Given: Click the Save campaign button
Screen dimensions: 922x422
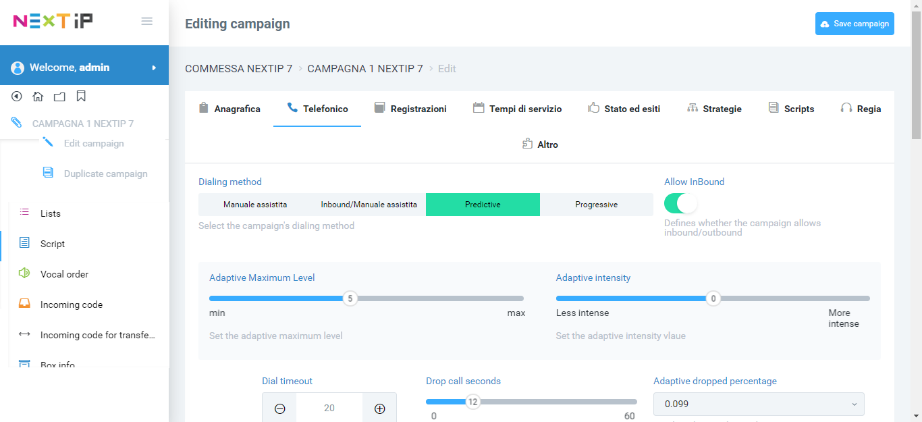Looking at the screenshot, I should (854, 24).
